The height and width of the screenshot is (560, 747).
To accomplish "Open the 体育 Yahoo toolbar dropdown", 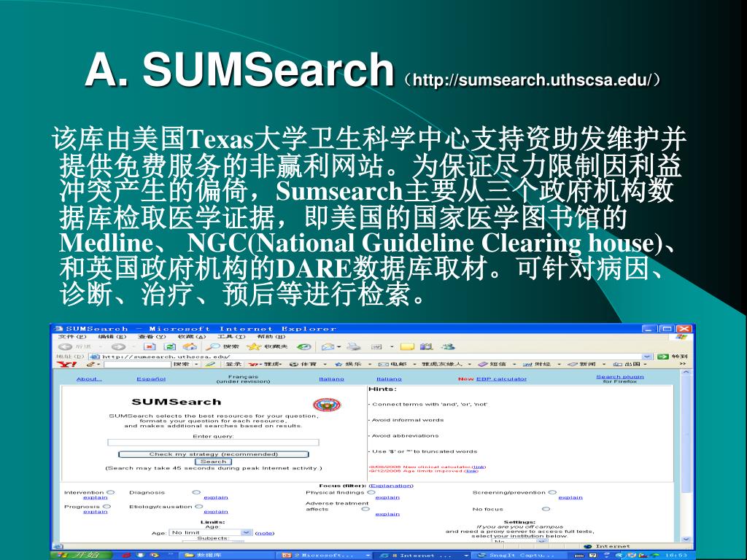I will [325, 365].
